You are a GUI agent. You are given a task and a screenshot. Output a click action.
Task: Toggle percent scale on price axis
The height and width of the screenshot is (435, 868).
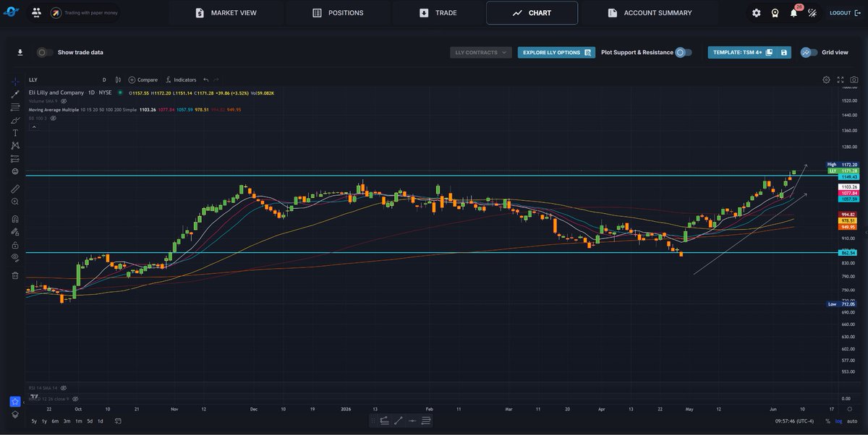[x=827, y=421]
